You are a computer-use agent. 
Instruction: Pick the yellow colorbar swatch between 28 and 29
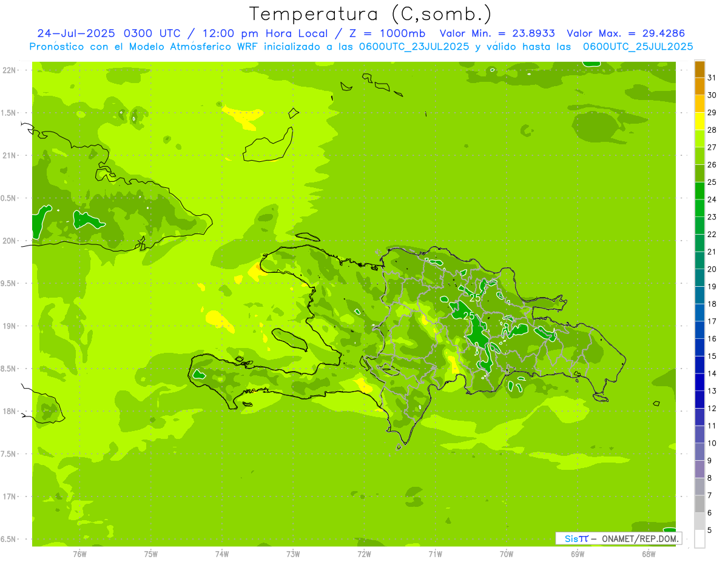[x=699, y=121]
